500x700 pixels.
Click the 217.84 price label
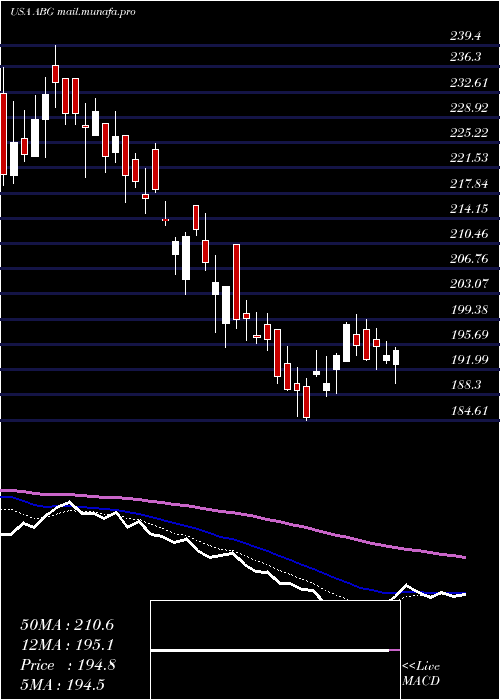point(468,183)
